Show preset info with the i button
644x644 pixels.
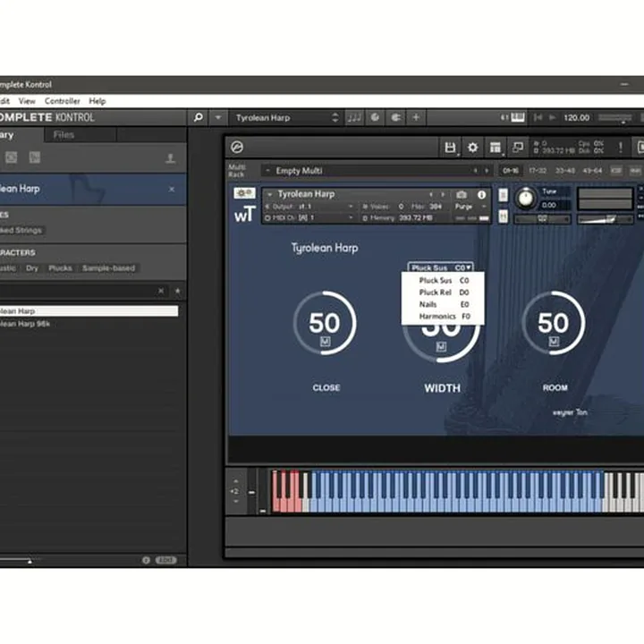[x=146, y=560]
